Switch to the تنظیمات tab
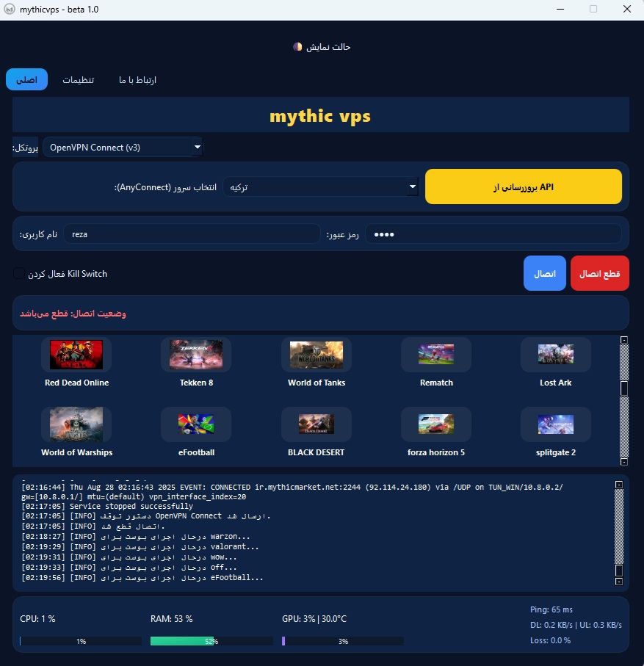The image size is (644, 666). [79, 79]
